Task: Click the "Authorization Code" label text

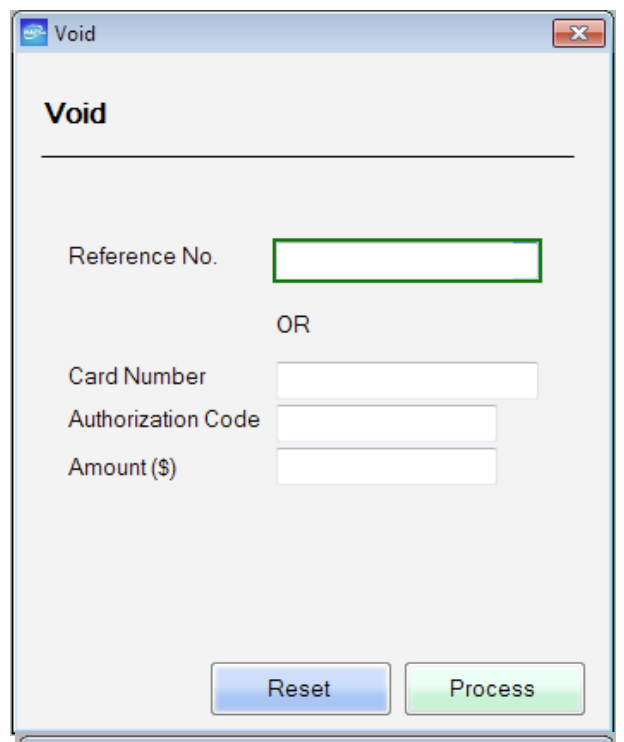Action: point(163,420)
